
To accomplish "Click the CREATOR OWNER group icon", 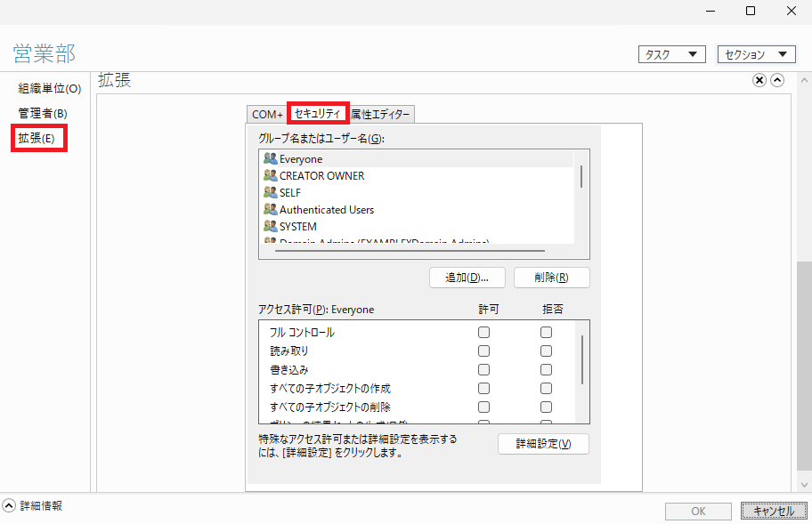I will point(271,175).
